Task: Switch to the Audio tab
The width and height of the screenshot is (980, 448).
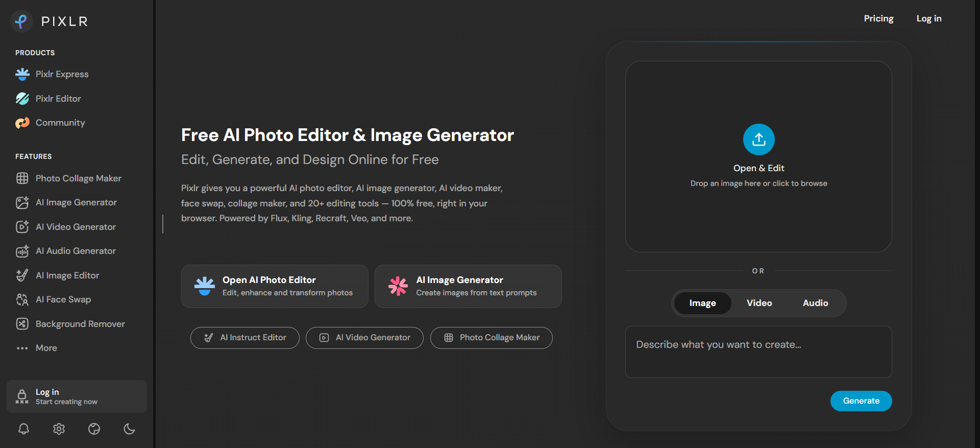Action: (816, 303)
